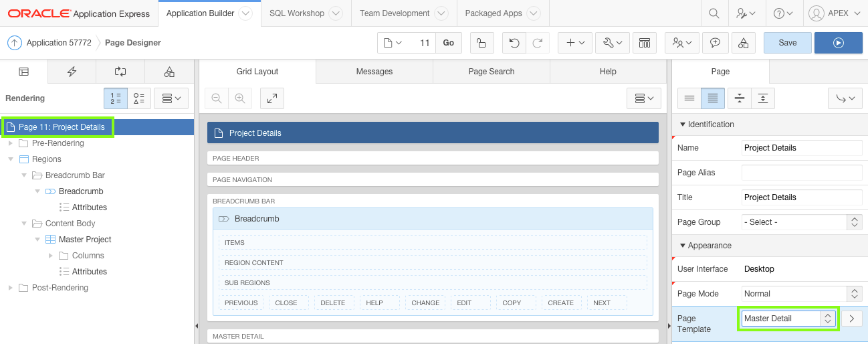The width and height of the screenshot is (868, 344).
Task: Go up to Application 57772 home arrow
Action: pyautogui.click(x=15, y=43)
